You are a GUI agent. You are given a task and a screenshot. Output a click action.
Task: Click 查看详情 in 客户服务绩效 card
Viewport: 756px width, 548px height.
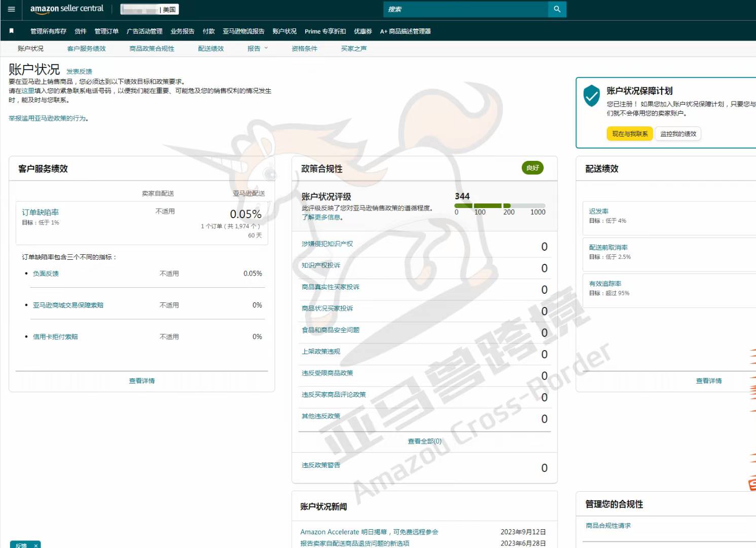[x=142, y=381]
